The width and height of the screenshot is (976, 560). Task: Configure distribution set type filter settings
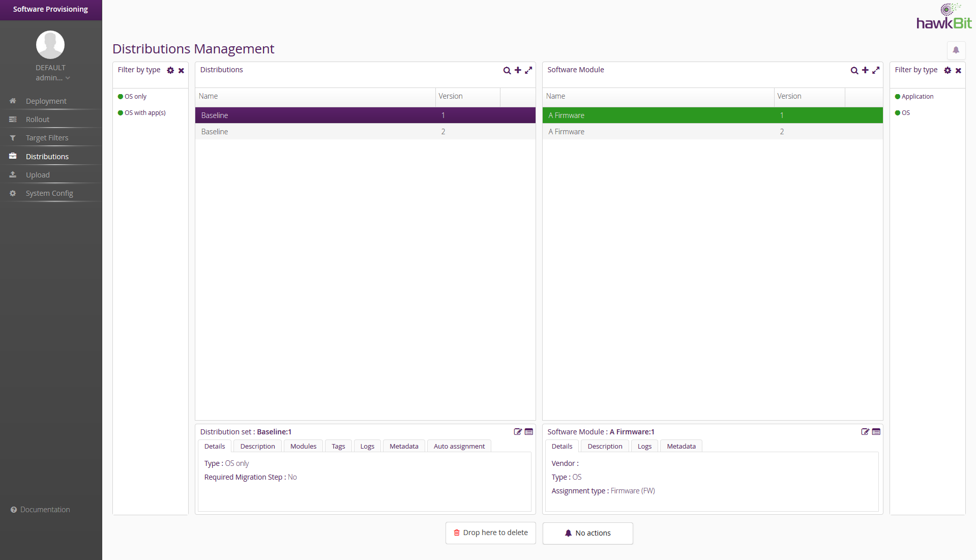coord(170,71)
